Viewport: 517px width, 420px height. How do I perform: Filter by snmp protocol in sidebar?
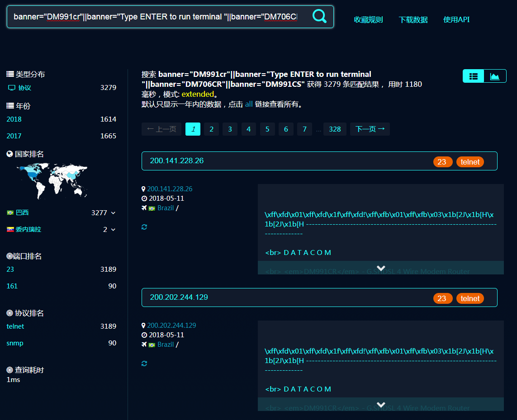point(15,343)
